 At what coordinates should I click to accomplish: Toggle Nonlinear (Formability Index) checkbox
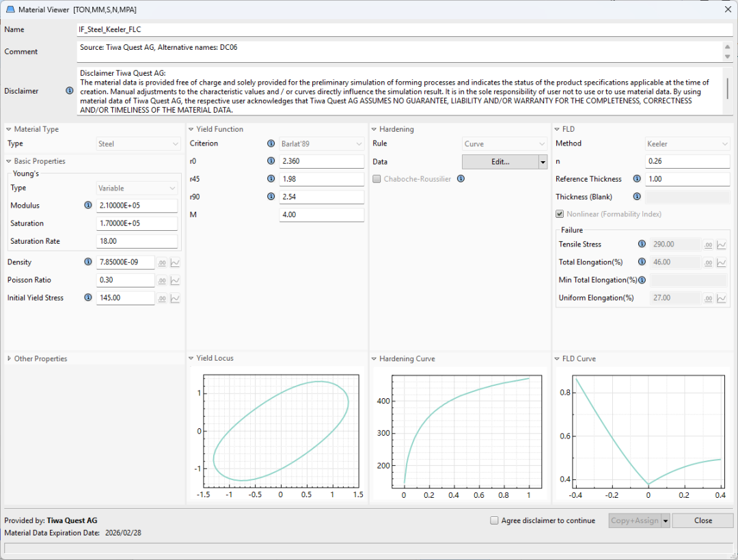(560, 214)
